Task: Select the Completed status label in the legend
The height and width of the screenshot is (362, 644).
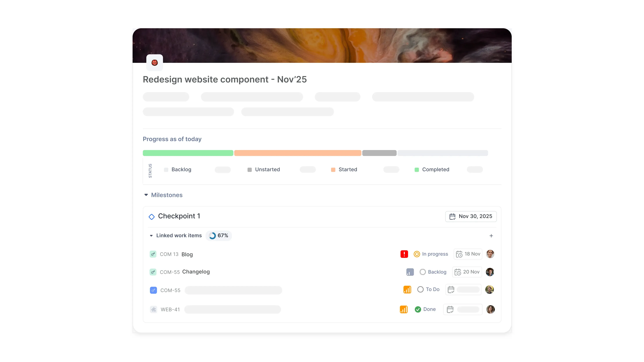Action: (x=436, y=169)
